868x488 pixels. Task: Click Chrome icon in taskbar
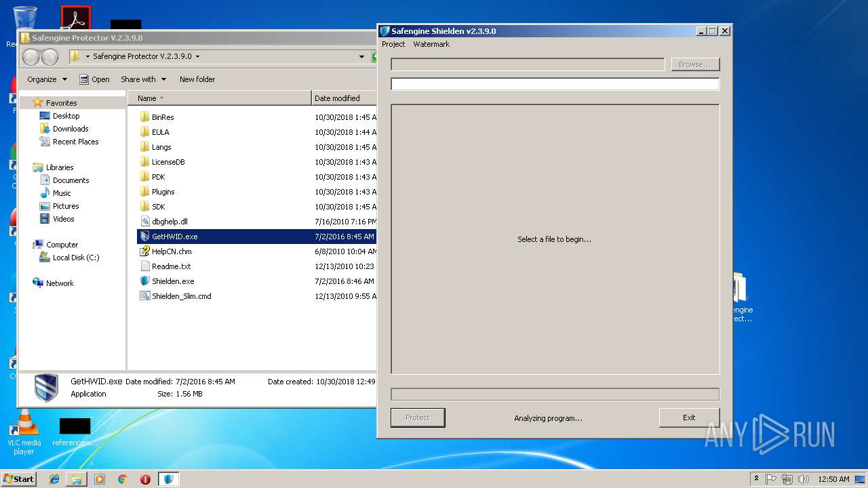(x=122, y=479)
